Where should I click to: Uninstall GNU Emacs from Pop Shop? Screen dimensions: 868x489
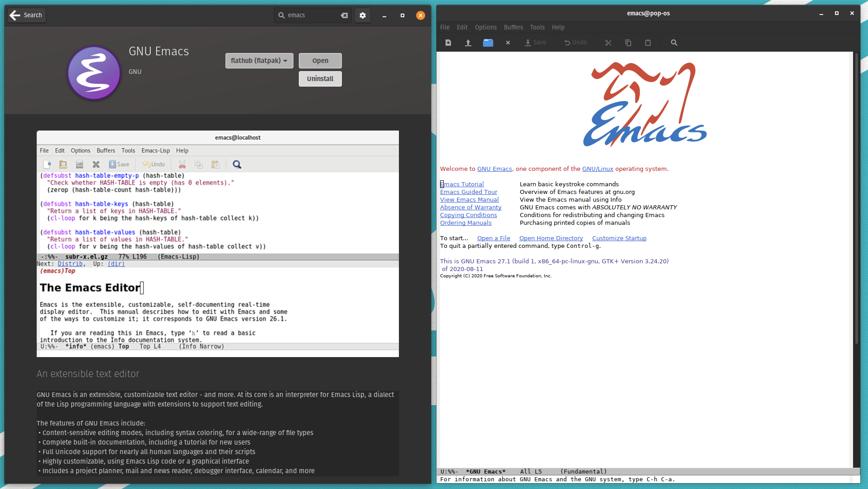pyautogui.click(x=320, y=78)
